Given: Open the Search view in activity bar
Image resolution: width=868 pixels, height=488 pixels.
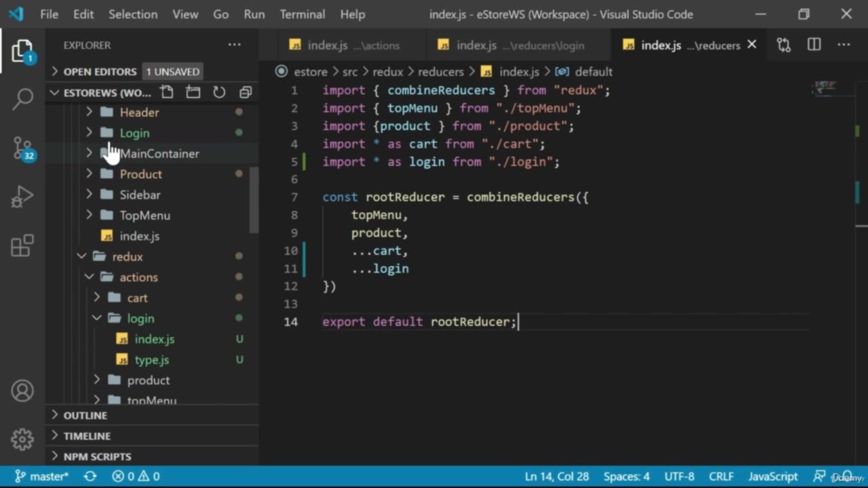Looking at the screenshot, I should point(22,99).
